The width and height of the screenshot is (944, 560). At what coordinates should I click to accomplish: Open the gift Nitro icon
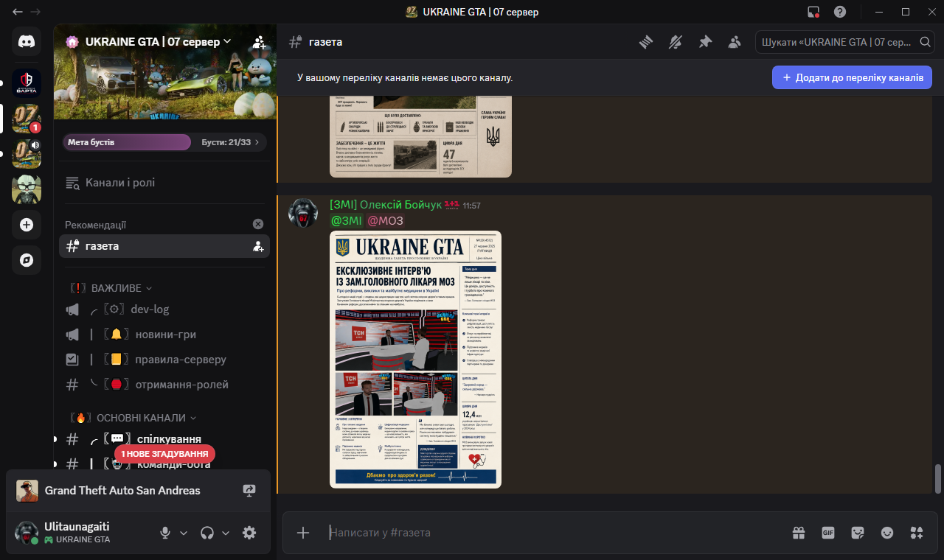[799, 533]
